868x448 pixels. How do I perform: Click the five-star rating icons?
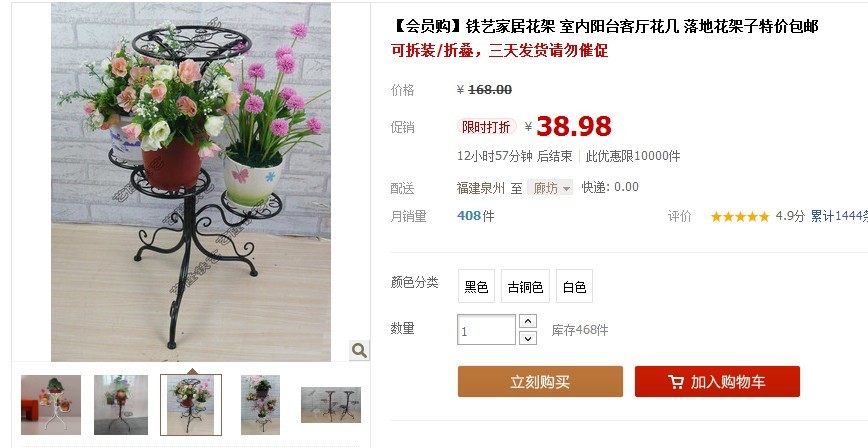coord(740,217)
